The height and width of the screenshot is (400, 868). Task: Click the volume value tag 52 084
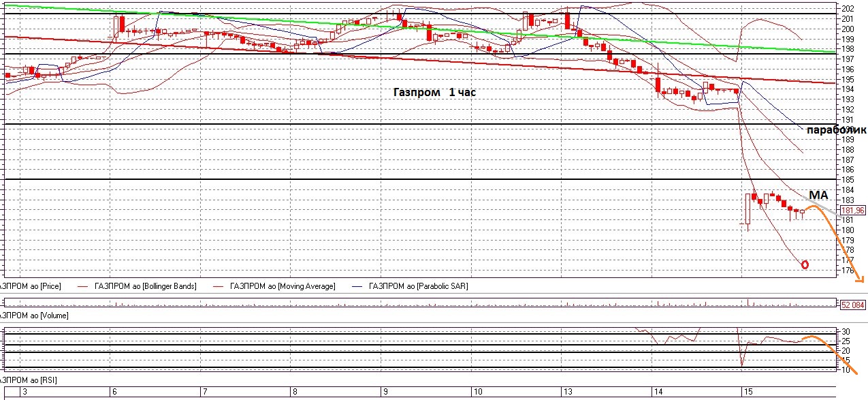click(x=853, y=305)
